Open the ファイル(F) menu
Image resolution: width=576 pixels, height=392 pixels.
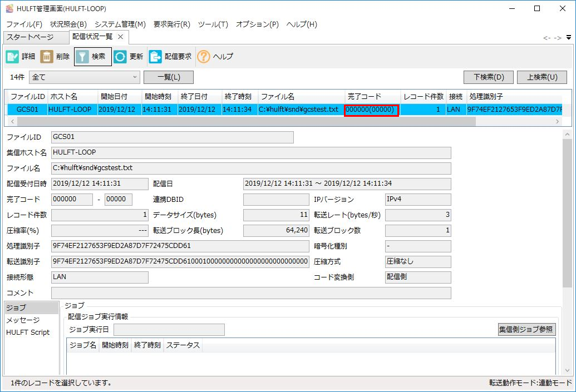pos(24,24)
